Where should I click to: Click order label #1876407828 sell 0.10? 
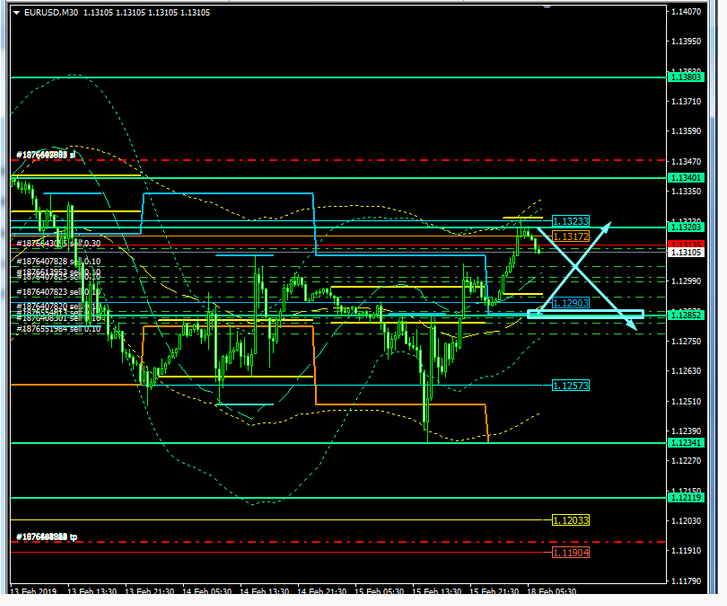58,261
